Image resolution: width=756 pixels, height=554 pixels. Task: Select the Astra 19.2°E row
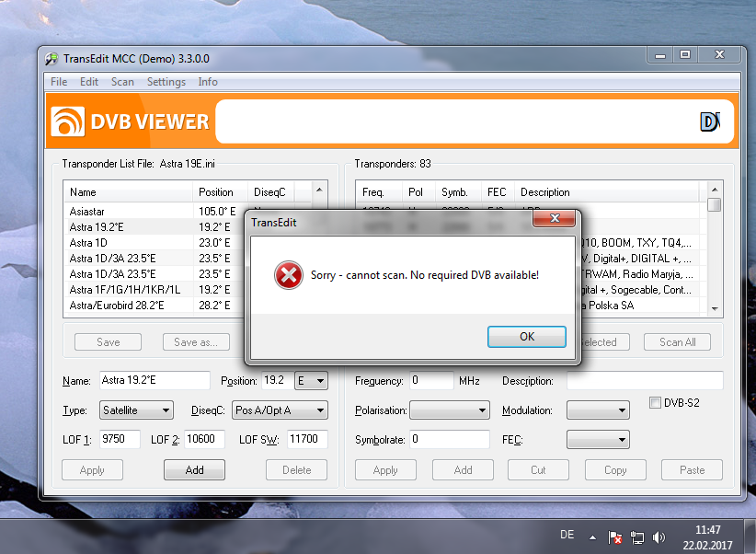[x=155, y=226]
